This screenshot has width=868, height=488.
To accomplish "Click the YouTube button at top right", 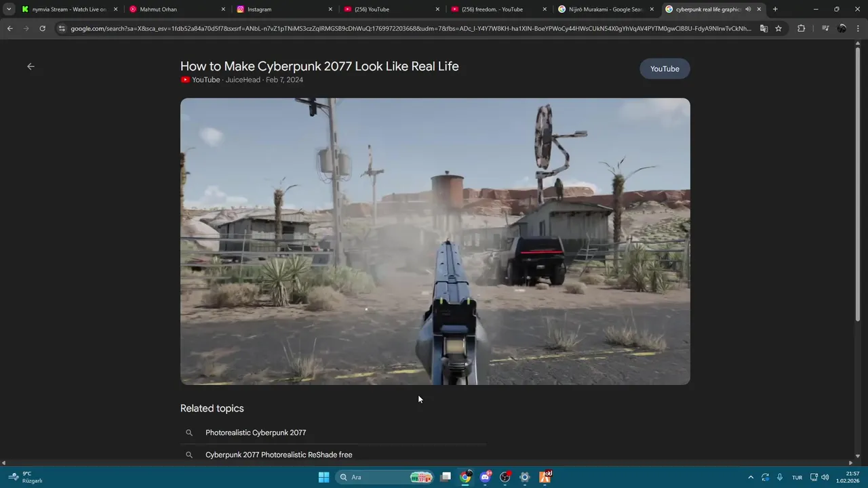I will tap(665, 68).
